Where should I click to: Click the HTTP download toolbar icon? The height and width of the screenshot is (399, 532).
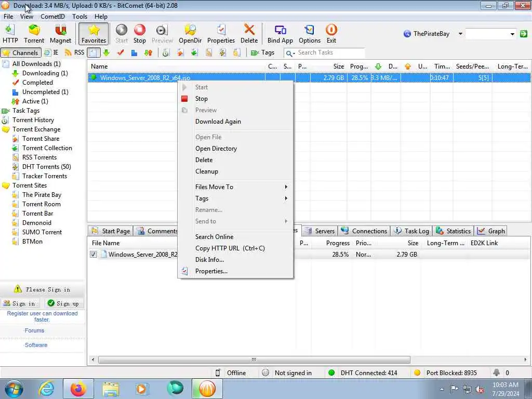click(x=10, y=34)
